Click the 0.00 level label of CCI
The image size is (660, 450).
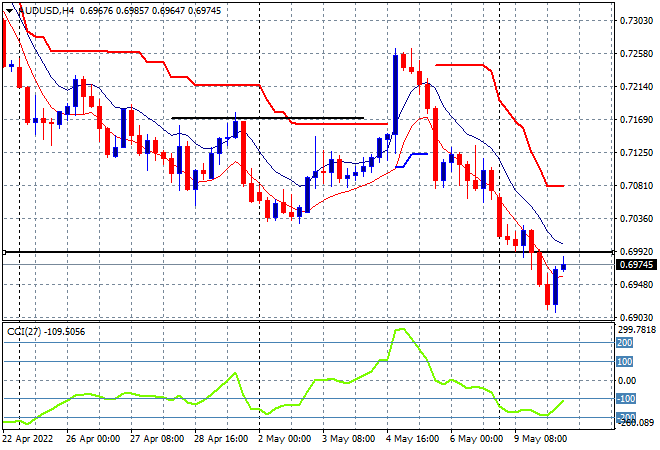pos(626,381)
